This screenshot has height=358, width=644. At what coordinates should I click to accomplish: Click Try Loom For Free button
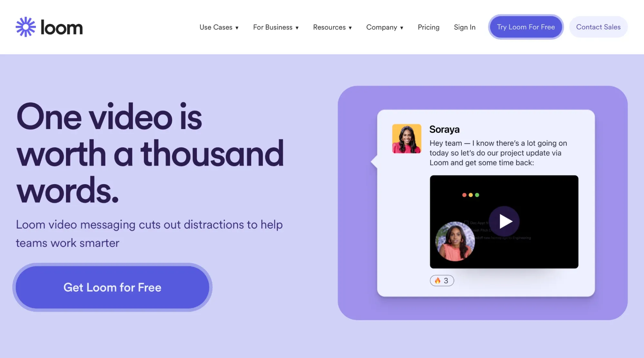point(526,27)
